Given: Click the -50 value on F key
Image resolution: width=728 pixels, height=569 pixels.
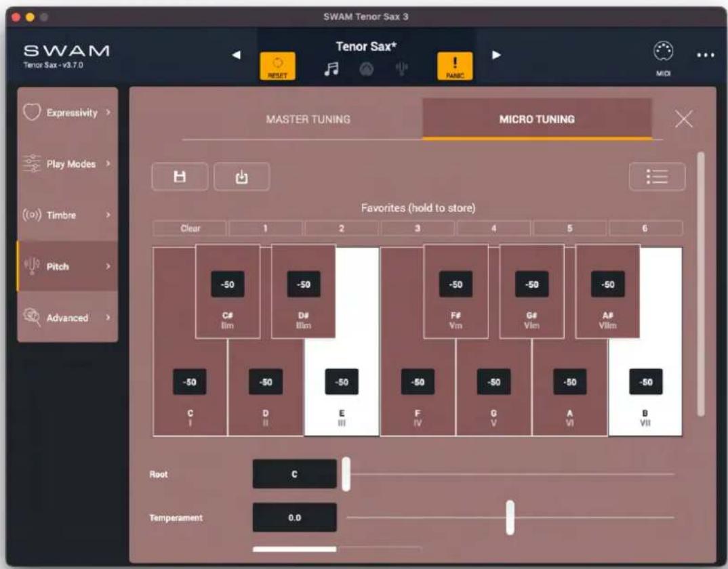Looking at the screenshot, I should (418, 381).
